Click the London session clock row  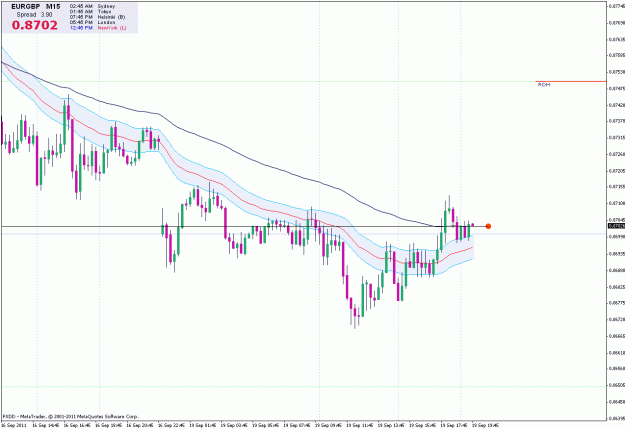tap(92, 22)
